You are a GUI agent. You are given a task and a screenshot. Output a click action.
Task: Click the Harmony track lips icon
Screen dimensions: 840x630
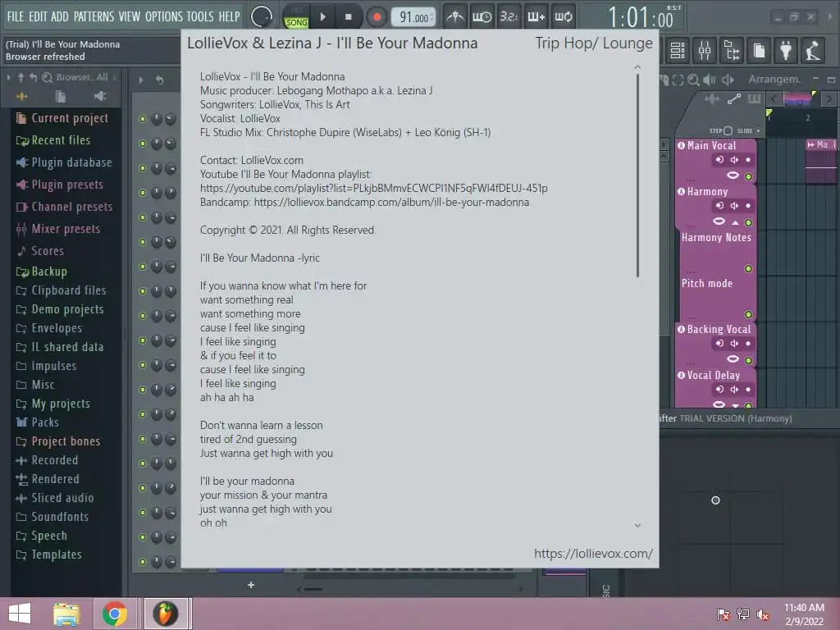click(x=719, y=221)
